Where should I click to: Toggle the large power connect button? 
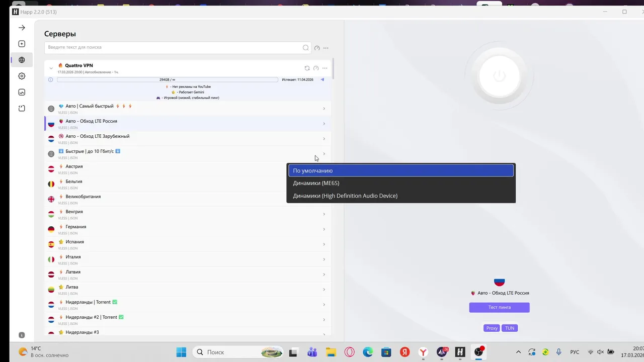(499, 76)
